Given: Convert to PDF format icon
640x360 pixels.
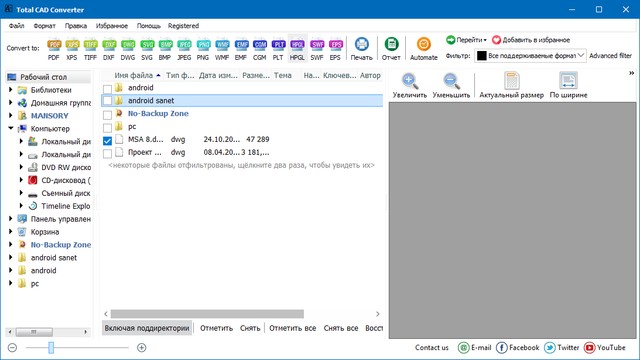Looking at the screenshot, I should pos(54,49).
